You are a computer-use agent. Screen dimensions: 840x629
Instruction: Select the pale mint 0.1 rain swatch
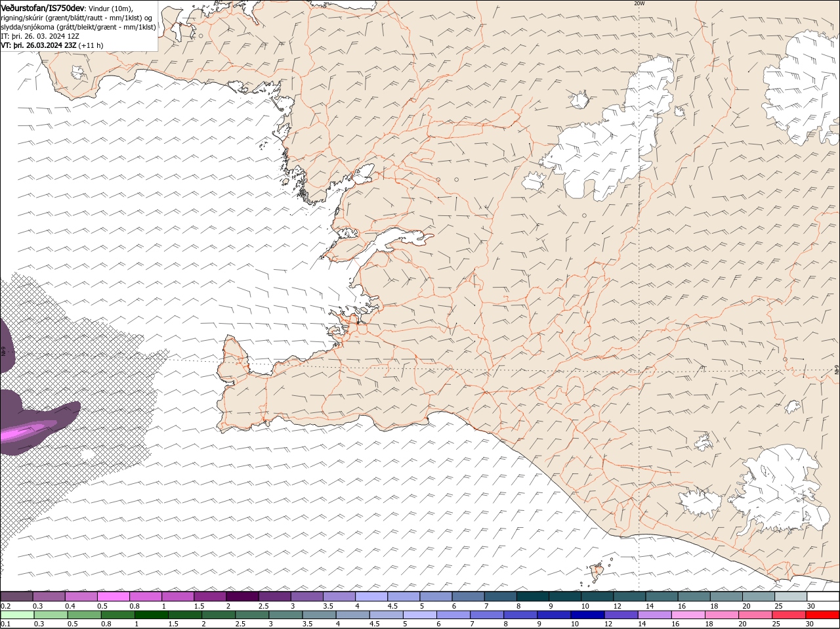tap(17, 615)
